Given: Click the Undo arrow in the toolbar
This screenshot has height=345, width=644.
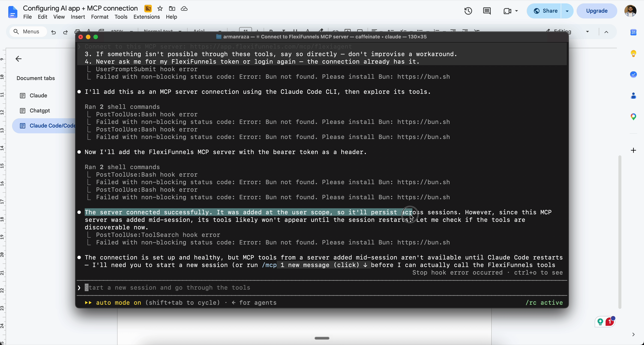Looking at the screenshot, I should (x=53, y=32).
